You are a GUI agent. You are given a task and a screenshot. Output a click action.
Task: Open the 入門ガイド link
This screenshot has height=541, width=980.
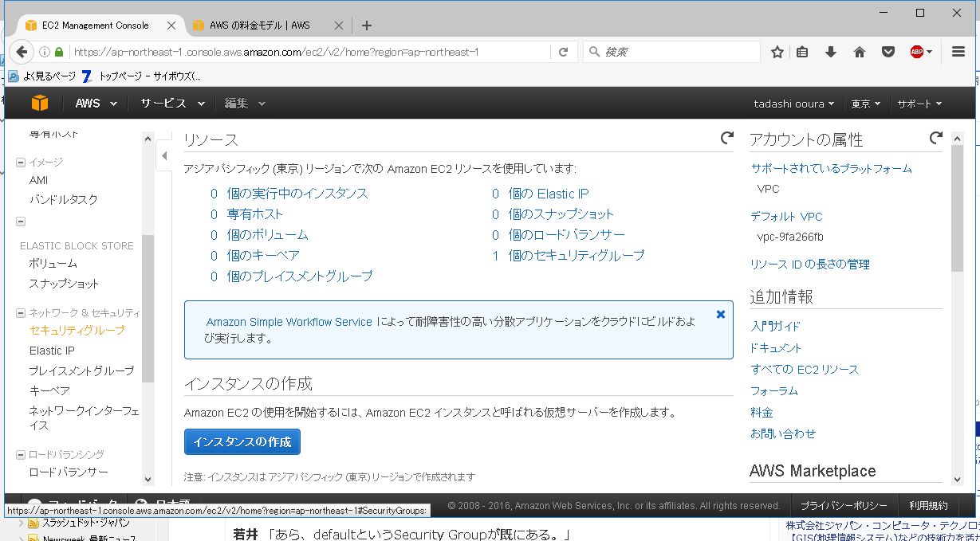tap(775, 326)
